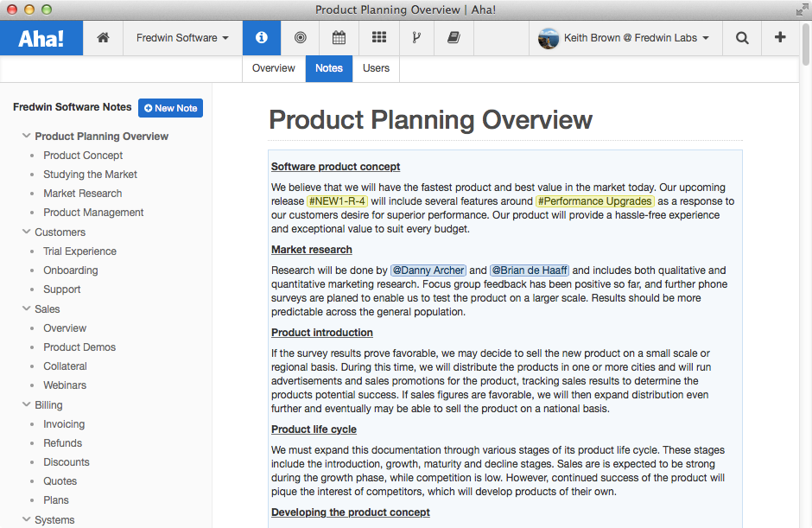Viewport: 812px width, 528px height.
Task: Open the #NEW1-R-4 release reference
Action: (x=337, y=201)
